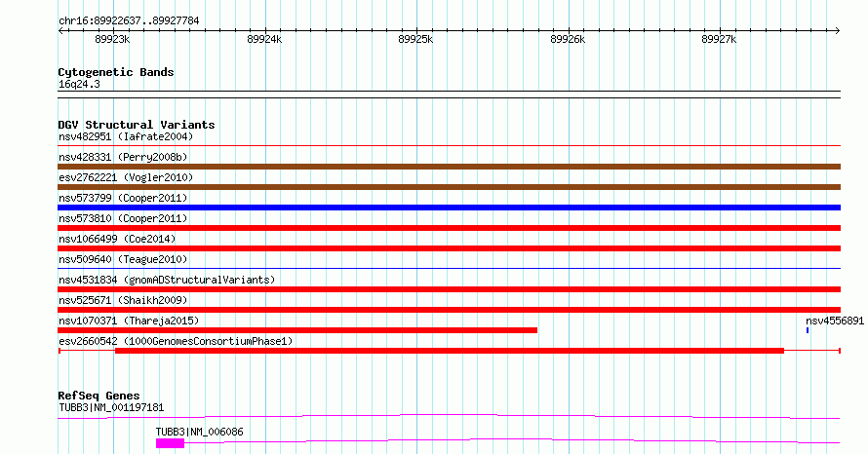Open variant nsv573810 (Cooper2011) label

(x=123, y=218)
